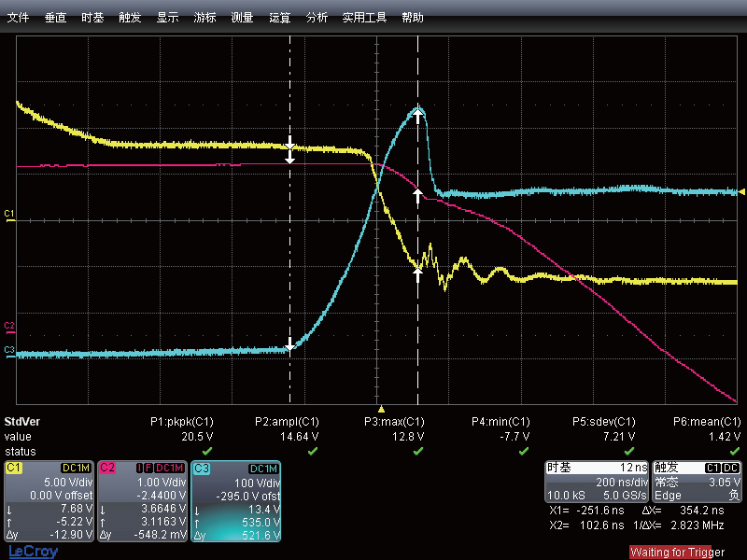Open the 垂直 menu
Screen dimensions: 747x560
pyautogui.click(x=55, y=18)
